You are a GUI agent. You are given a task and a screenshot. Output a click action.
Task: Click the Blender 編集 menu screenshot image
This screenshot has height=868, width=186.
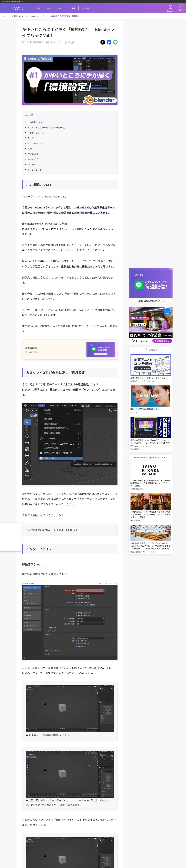click(70, 444)
